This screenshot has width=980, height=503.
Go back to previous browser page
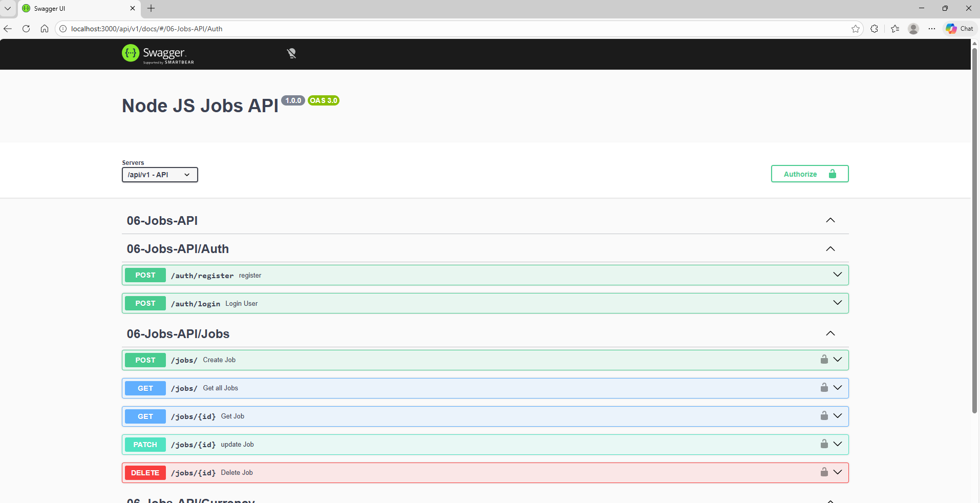point(8,29)
